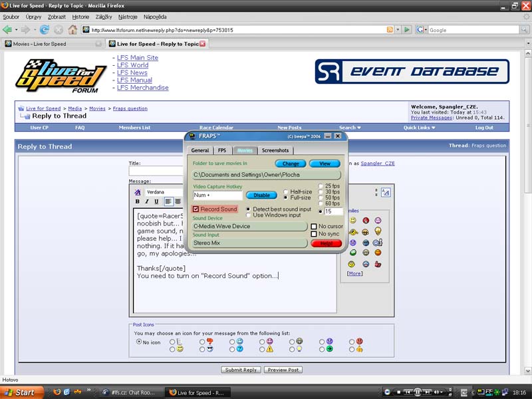
Task: Open the Verdana font dropdown
Action: pyautogui.click(x=164, y=192)
